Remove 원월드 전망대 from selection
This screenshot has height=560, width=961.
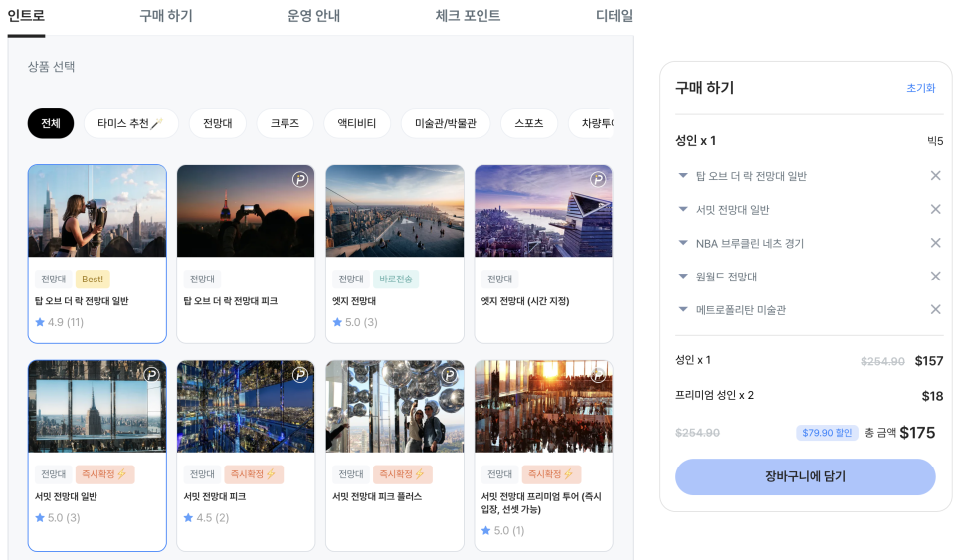935,277
